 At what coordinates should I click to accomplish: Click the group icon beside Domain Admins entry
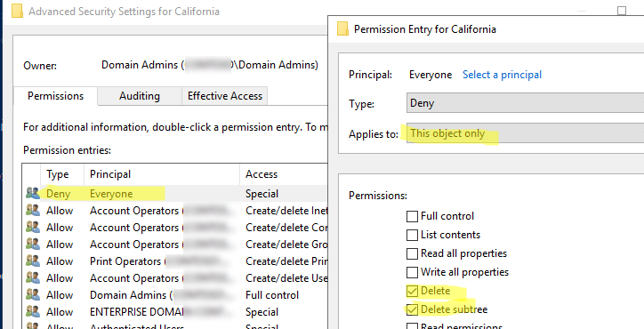pos(32,294)
